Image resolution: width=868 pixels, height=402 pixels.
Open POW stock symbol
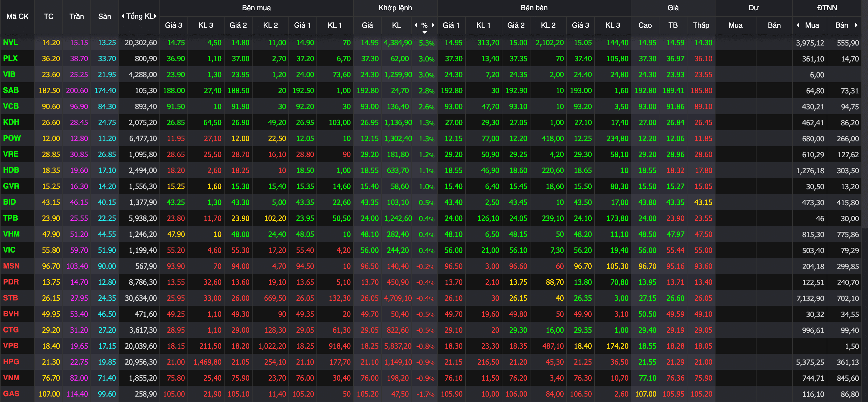[12, 138]
